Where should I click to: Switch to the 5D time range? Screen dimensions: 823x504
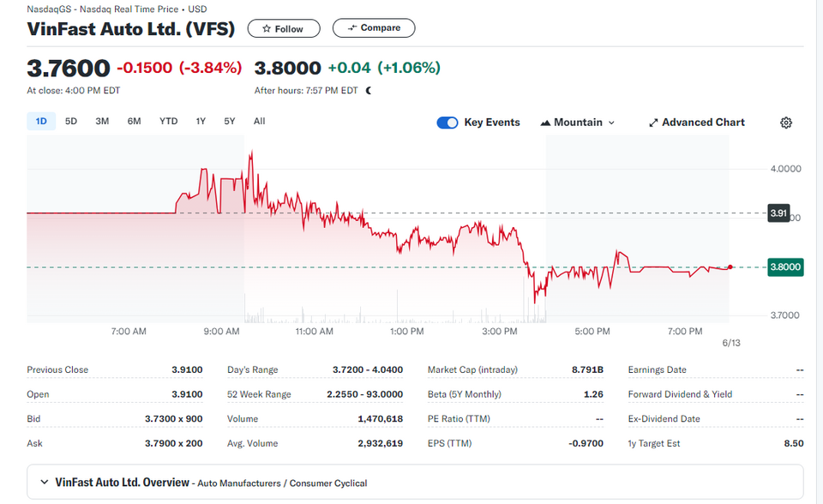point(71,121)
